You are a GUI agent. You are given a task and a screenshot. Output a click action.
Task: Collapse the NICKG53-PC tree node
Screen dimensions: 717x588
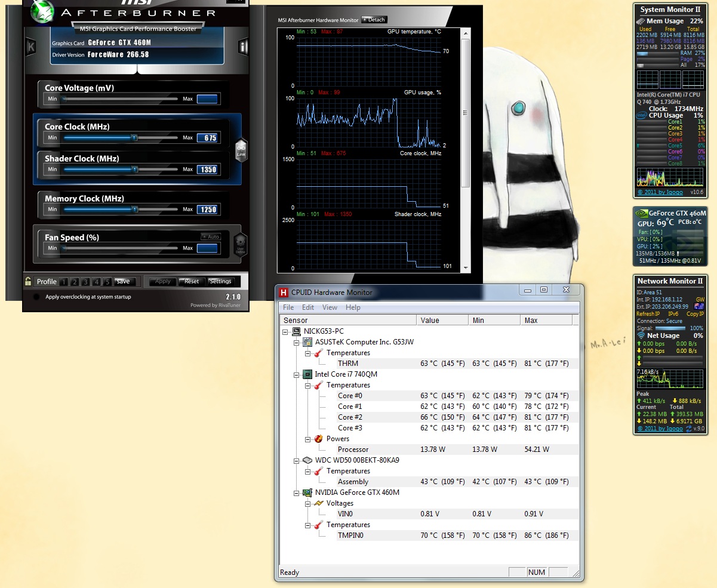pos(286,331)
